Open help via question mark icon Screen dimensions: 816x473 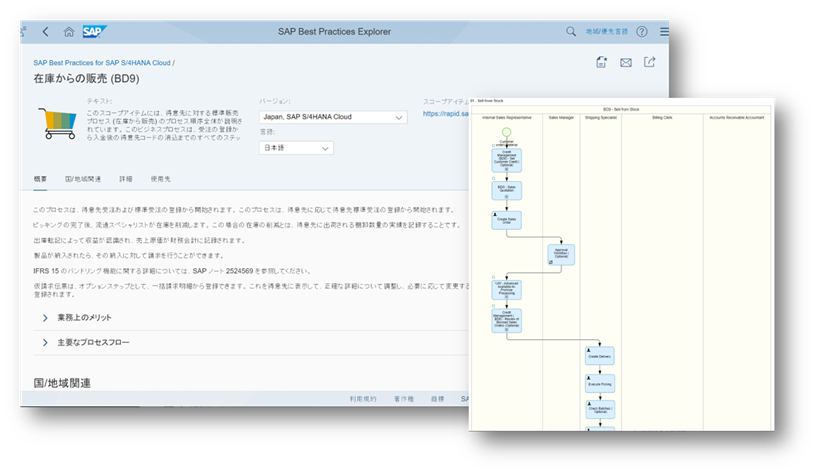click(642, 32)
